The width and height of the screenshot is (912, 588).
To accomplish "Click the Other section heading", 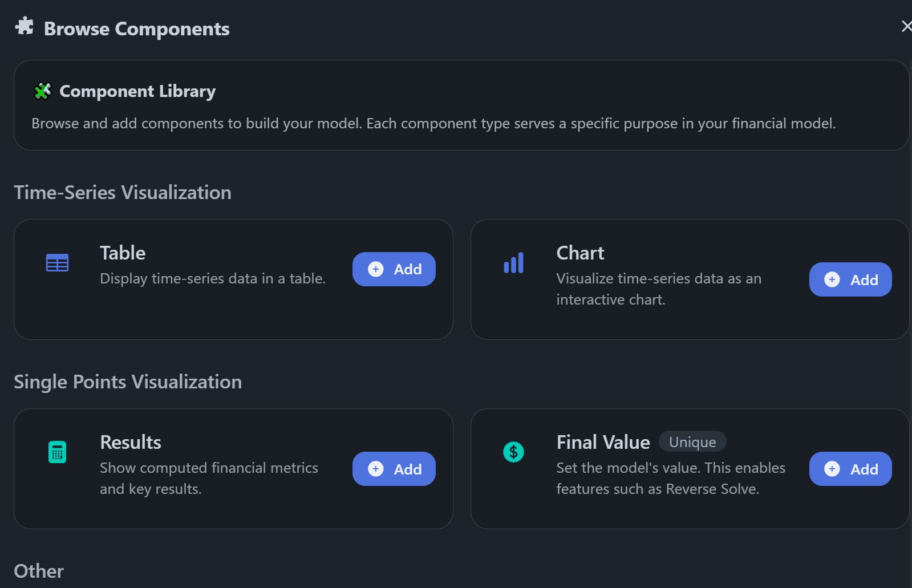I will coord(39,571).
